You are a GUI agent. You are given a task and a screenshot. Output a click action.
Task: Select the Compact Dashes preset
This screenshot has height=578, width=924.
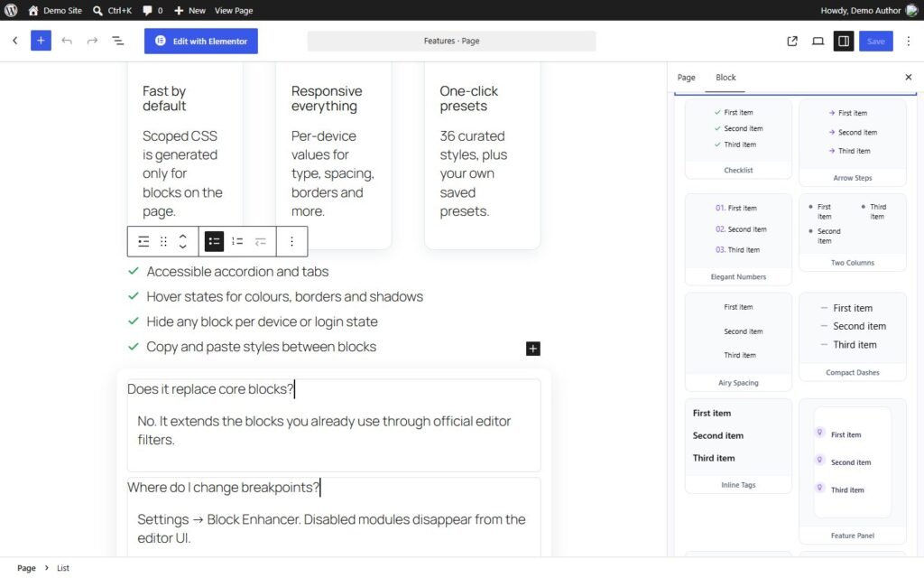852,337
